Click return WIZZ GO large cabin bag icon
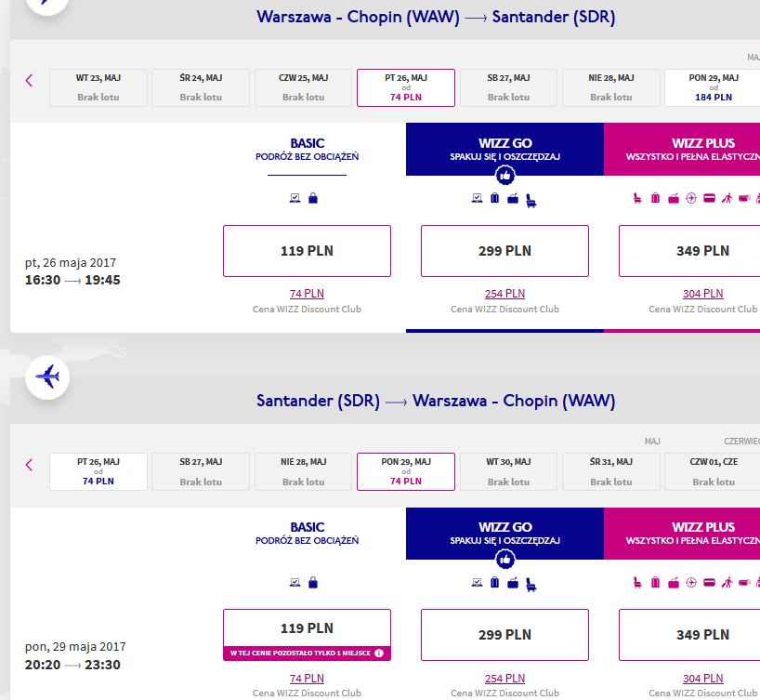 click(513, 582)
